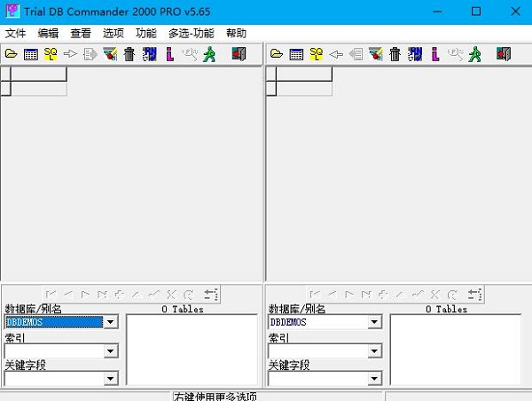Show info via magenta 'i' icon, left toolbar
Screen dimensions: 532x401
pyautogui.click(x=170, y=54)
